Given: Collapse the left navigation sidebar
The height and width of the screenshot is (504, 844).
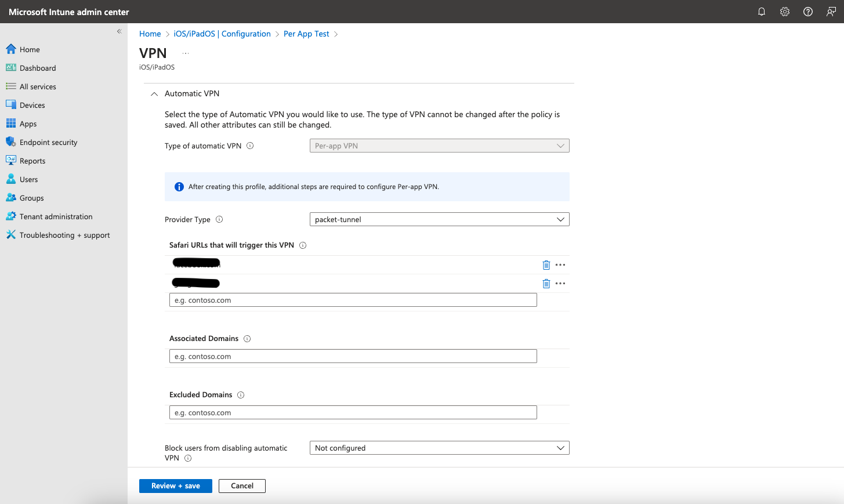Looking at the screenshot, I should (x=119, y=31).
